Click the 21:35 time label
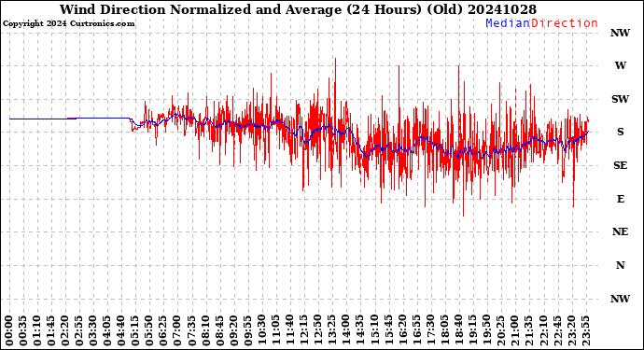The height and width of the screenshot is (350, 644). click(528, 331)
